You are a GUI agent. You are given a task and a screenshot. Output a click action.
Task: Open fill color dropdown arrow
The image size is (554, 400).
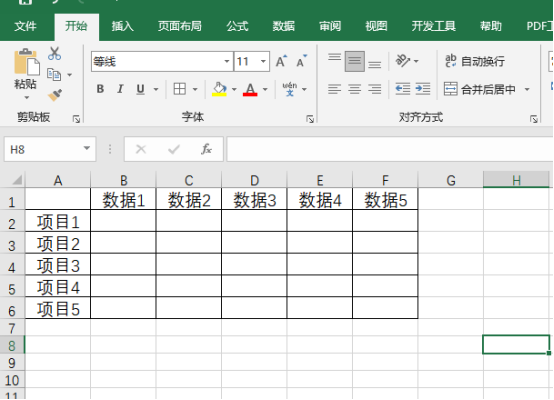tap(234, 89)
